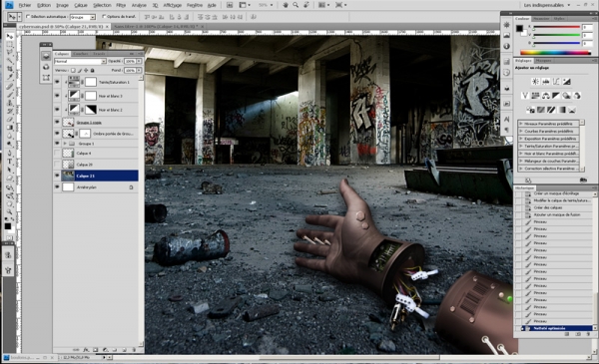Select the Lasso tool
599x364 pixels.
coord(10,53)
